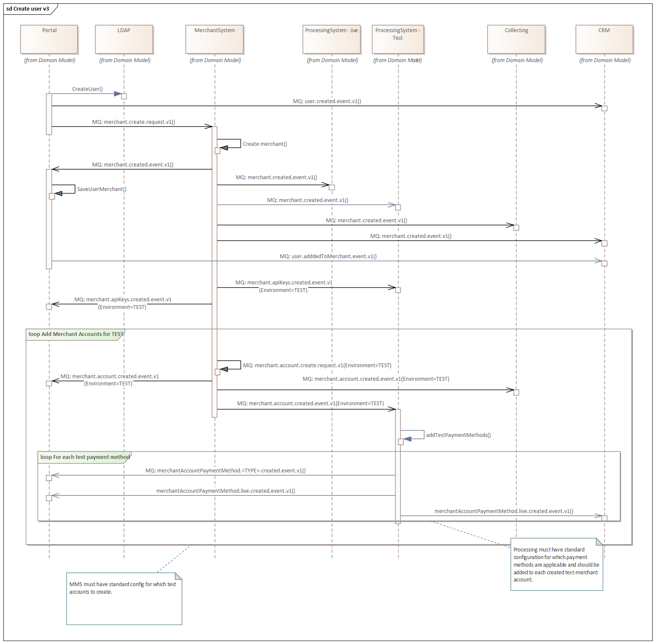Click the MQ: user.created.event.v1() message label
Screen dimensions: 656x644
pos(327,101)
